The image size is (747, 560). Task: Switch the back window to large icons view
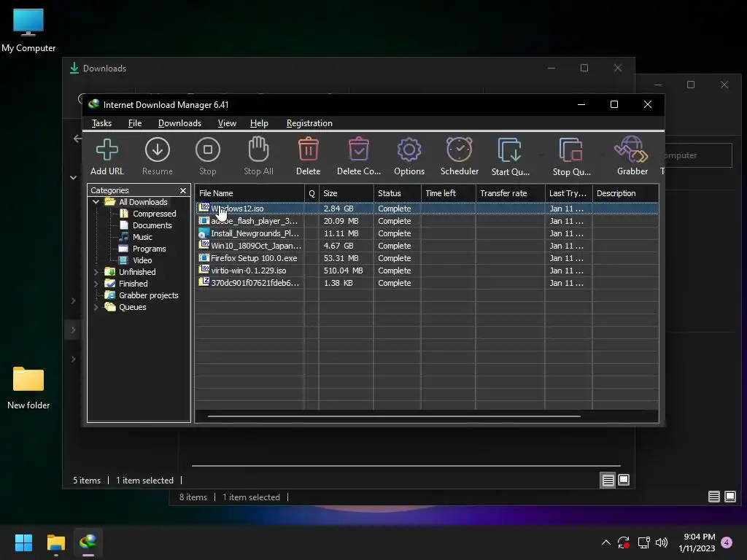pos(729,497)
